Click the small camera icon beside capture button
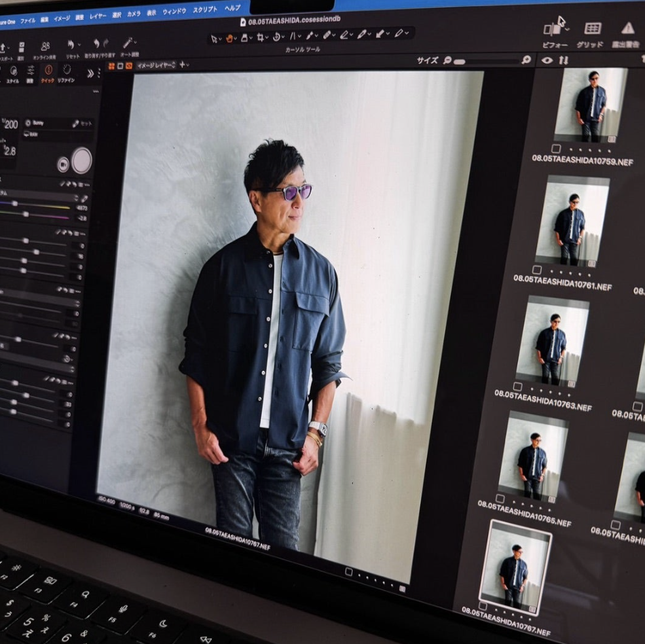The width and height of the screenshot is (645, 644). [62, 164]
